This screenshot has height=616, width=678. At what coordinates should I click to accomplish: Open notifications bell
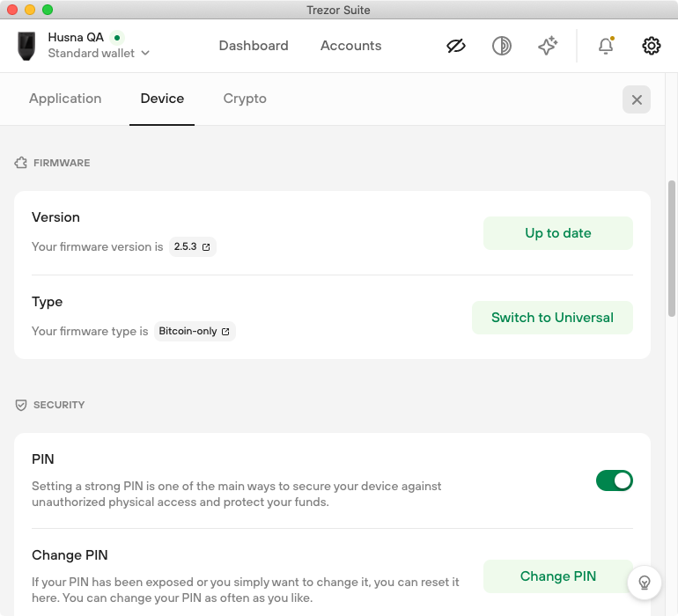click(606, 46)
